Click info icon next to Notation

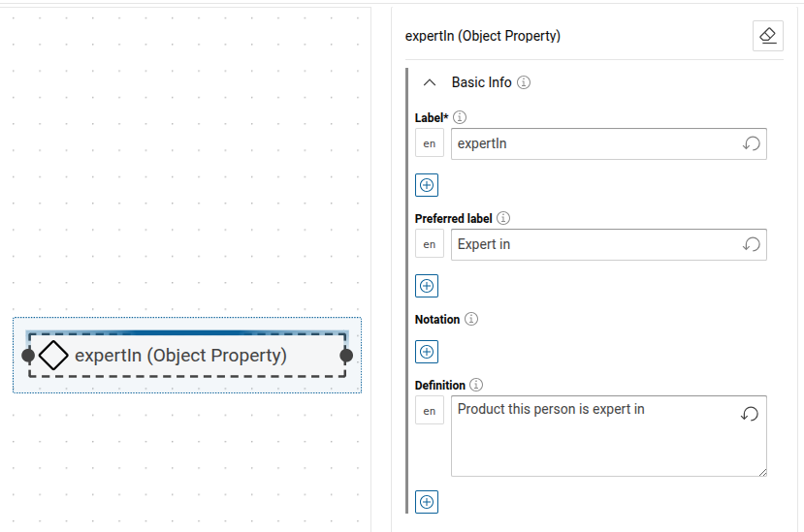pyautogui.click(x=471, y=319)
